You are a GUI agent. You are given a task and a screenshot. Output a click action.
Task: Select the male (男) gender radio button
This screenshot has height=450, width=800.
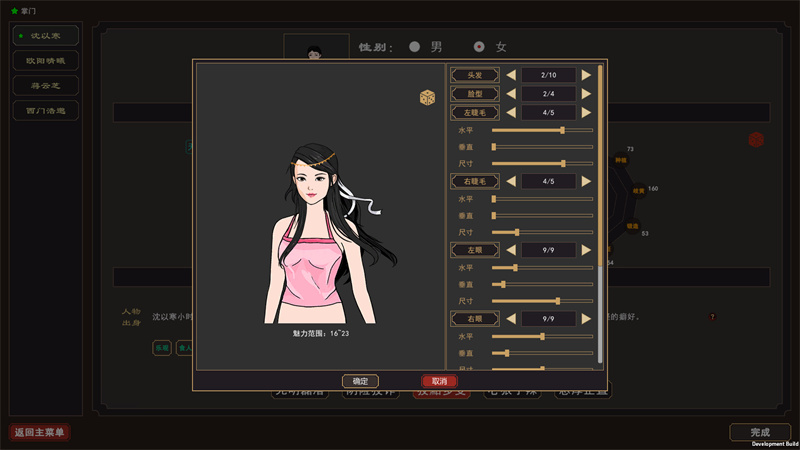[x=415, y=47]
